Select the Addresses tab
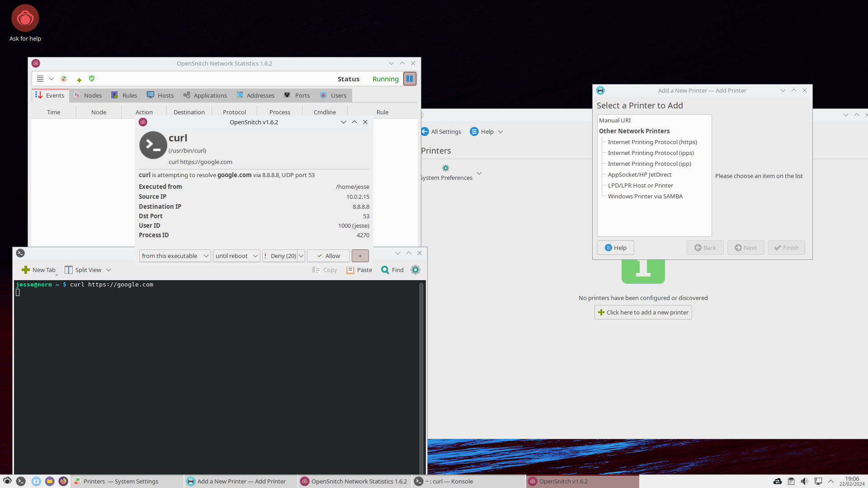The height and width of the screenshot is (488, 868). [255, 95]
